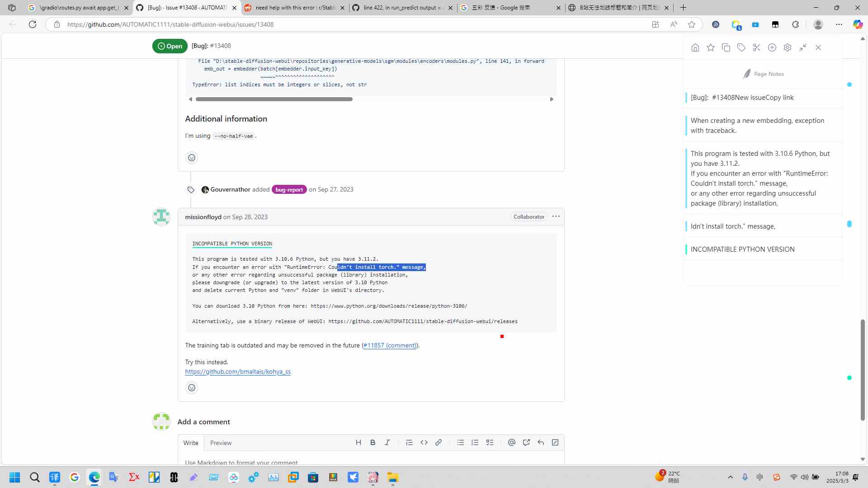The height and width of the screenshot is (488, 868).
Task: Toggle bold in comment toolbar
Action: (x=373, y=443)
